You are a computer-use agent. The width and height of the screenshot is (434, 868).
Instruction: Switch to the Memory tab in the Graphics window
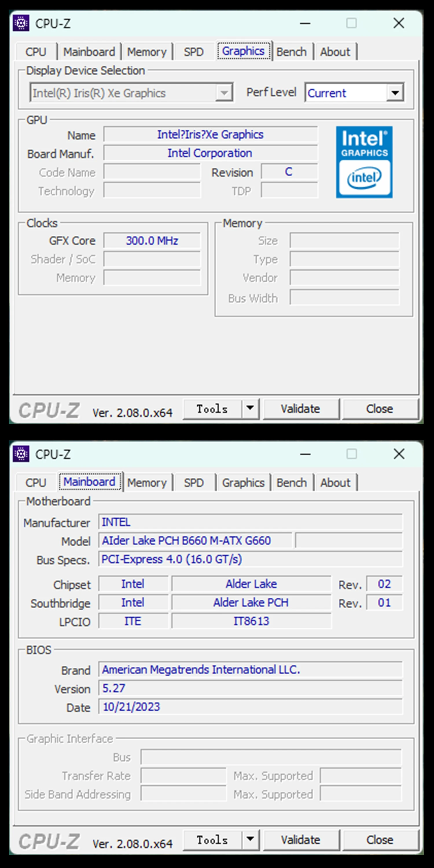(x=147, y=52)
